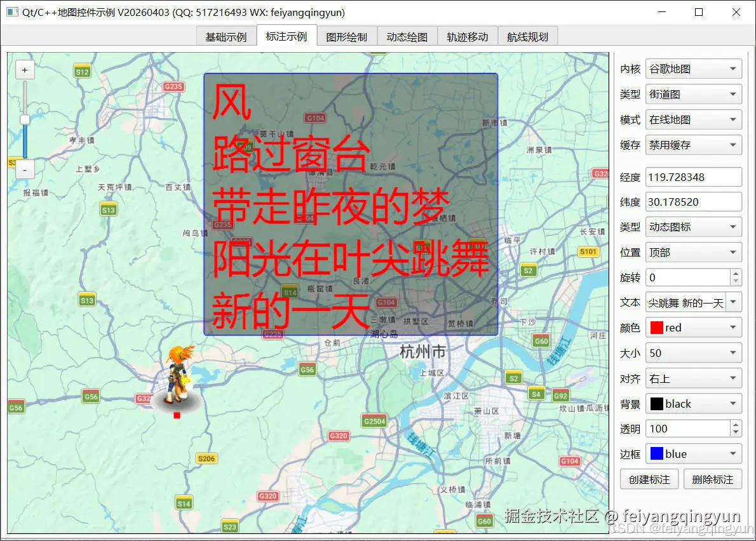Zoom out using the map's minus icon
This screenshot has height=541, width=756.
click(x=24, y=170)
